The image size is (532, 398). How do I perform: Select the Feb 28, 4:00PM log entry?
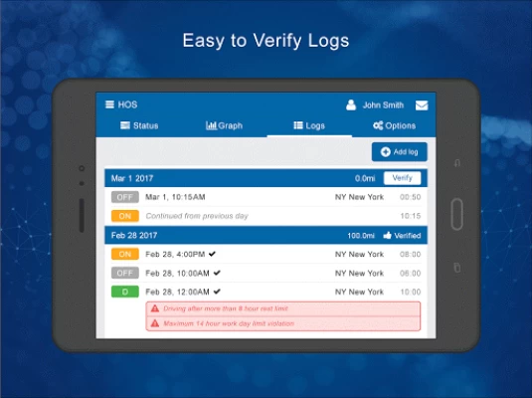pos(266,254)
